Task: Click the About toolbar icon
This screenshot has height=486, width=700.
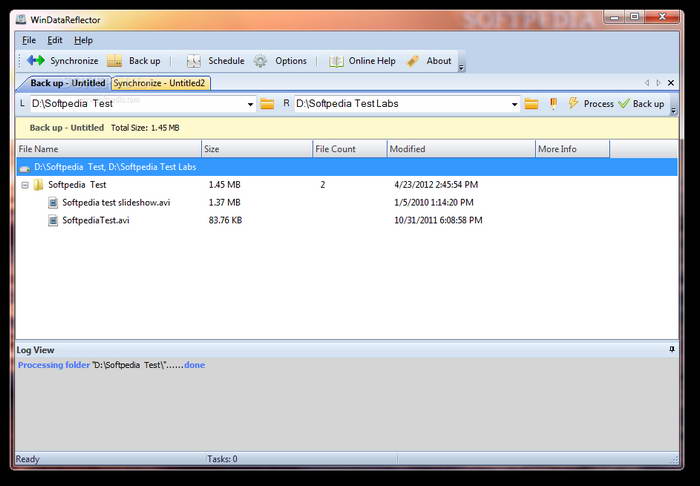Action: coord(413,61)
